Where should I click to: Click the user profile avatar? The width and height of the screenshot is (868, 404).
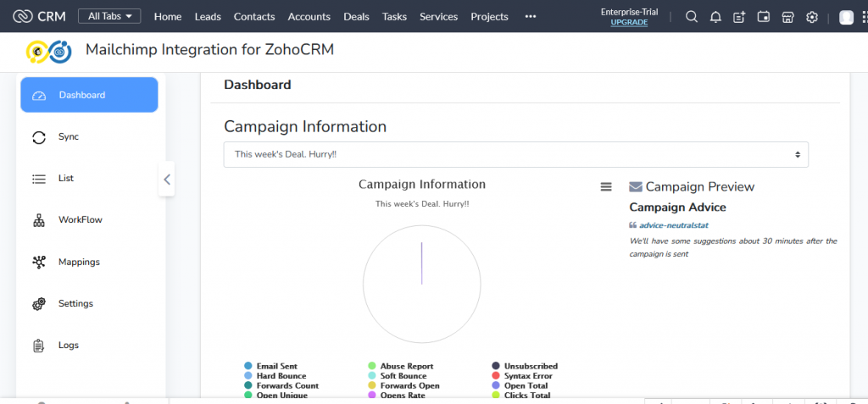pyautogui.click(x=847, y=18)
